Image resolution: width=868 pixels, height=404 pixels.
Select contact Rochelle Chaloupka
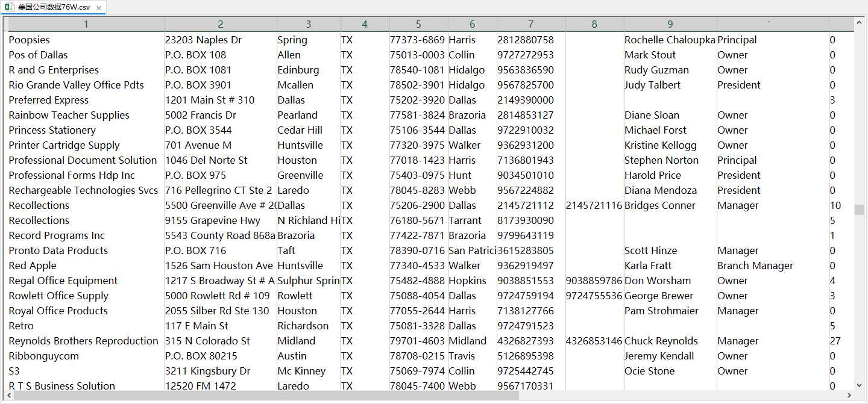(670, 40)
